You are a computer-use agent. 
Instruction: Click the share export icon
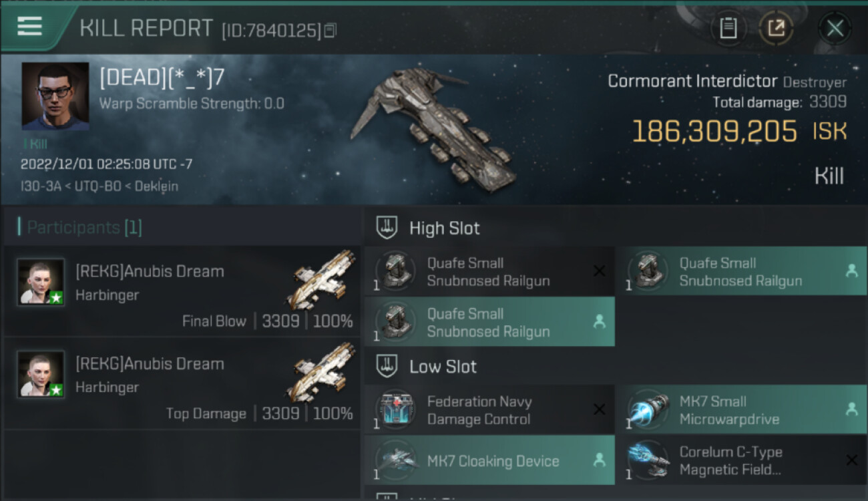point(776,29)
